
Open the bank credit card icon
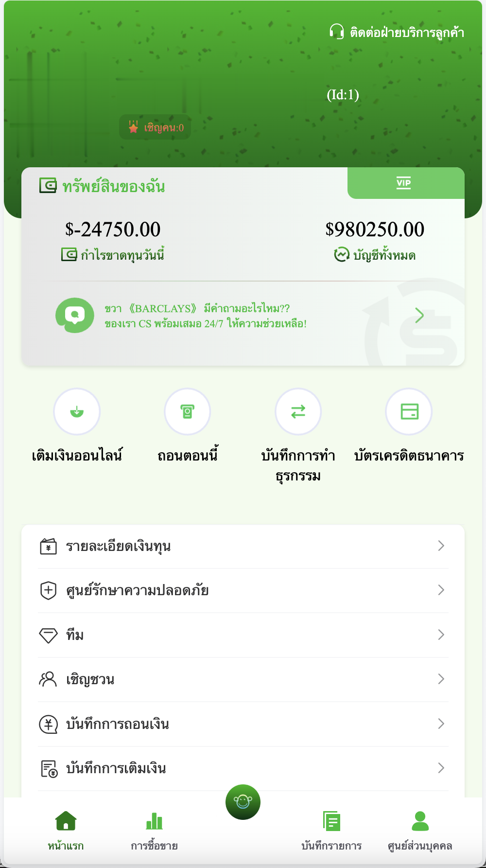[409, 411]
